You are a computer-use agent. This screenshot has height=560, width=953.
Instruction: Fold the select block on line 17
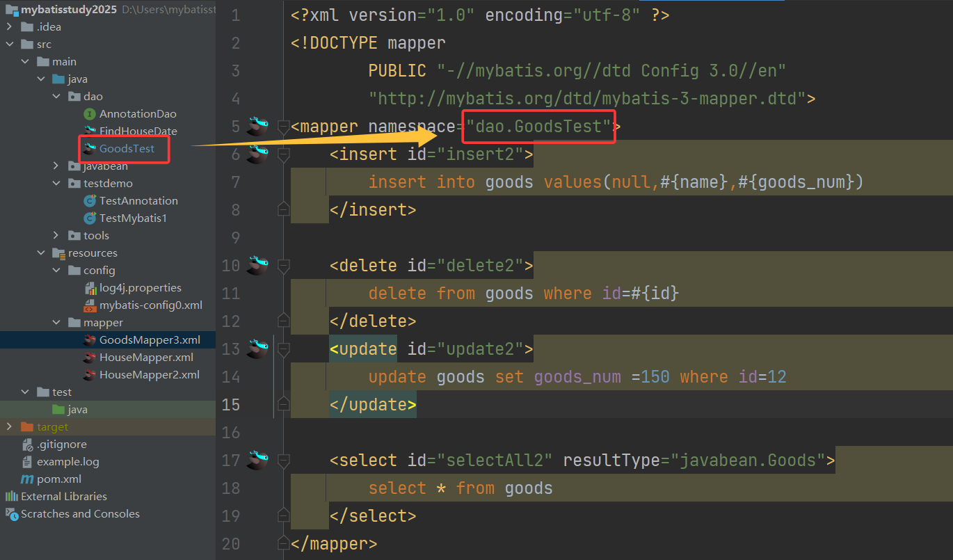(x=283, y=460)
